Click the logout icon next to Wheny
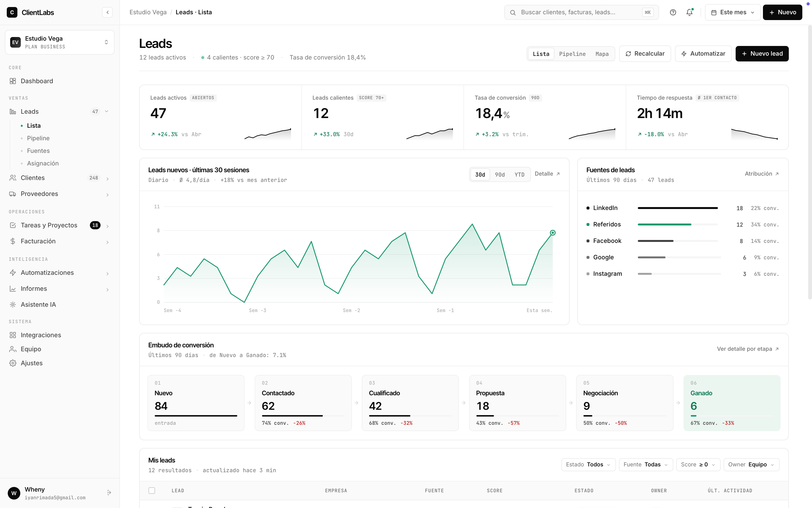This screenshot has height=508, width=812. coord(109,493)
